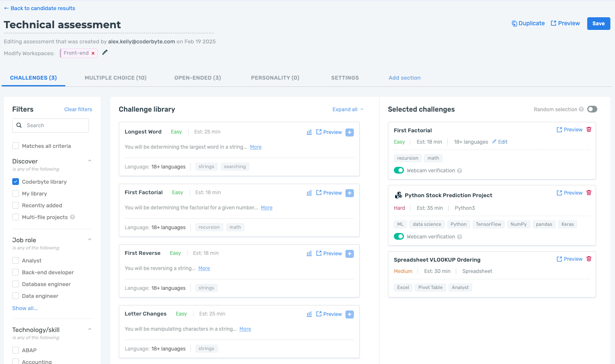Remove the Front-end workspace tag
Screen dimensions: 615x364
tap(93, 53)
